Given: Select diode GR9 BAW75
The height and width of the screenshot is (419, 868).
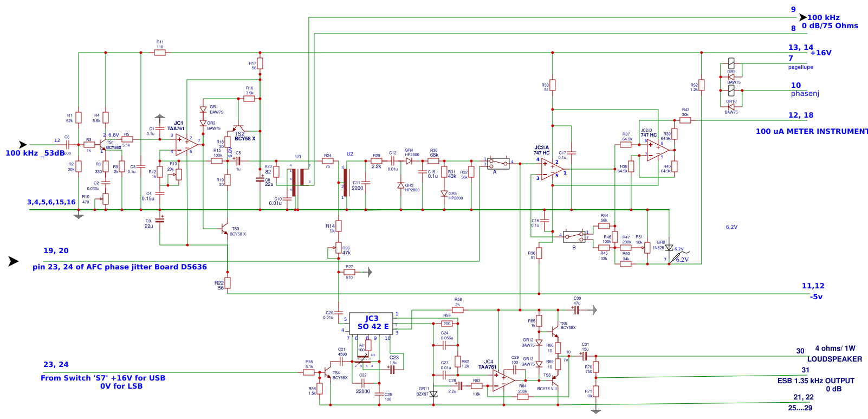Looking at the screenshot, I should click(x=731, y=77).
